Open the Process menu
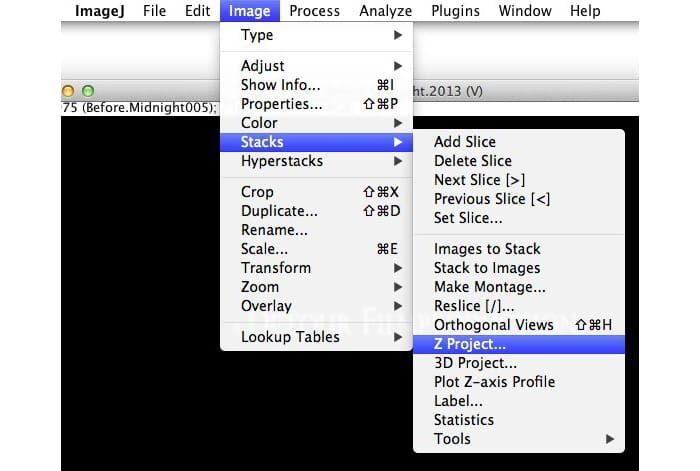This screenshot has width=700, height=471. pos(314,11)
